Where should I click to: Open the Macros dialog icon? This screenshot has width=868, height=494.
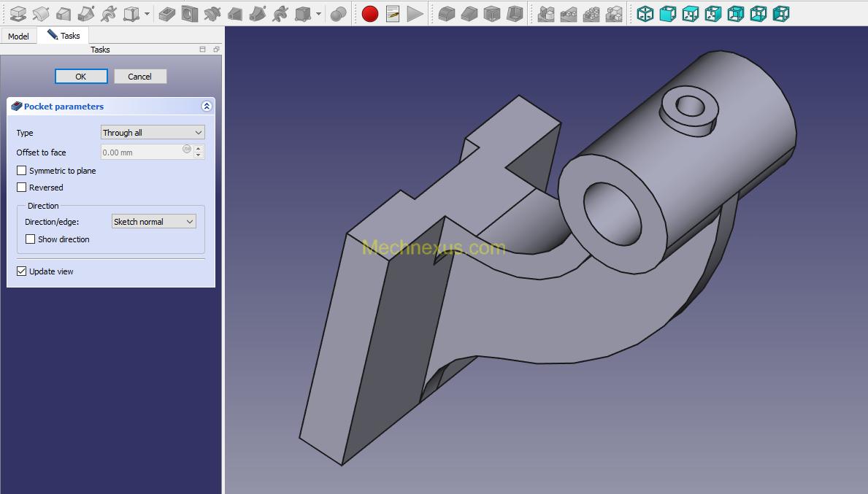pos(393,14)
